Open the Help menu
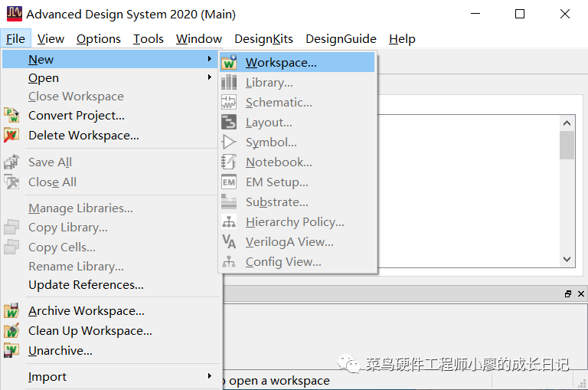Viewport: 588px width, 390px height. coord(402,38)
